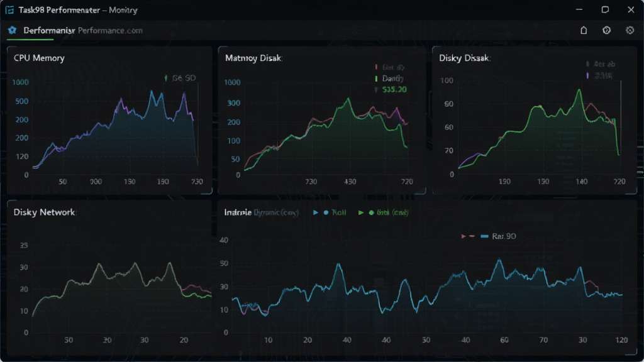This screenshot has width=644, height=362.
Task: Open the Dynamic dropdown in bottom panel
Action: pos(276,212)
